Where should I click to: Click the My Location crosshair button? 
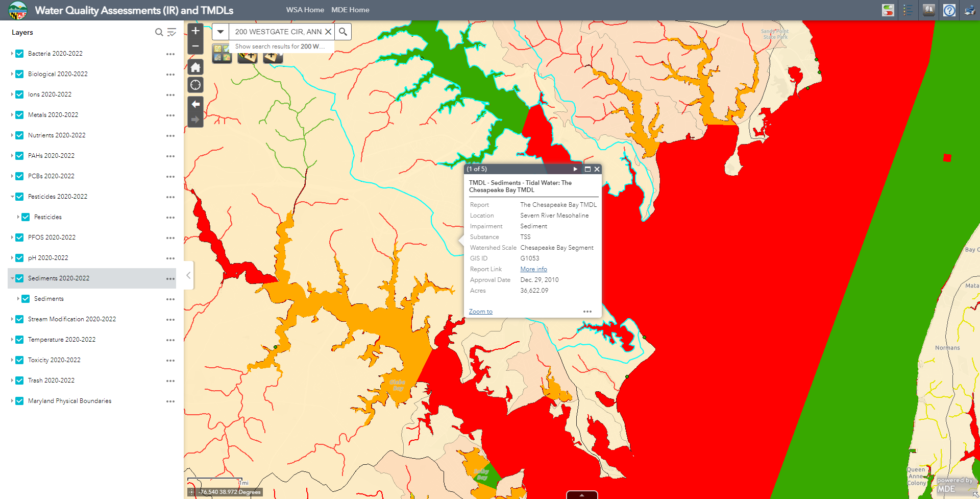point(195,85)
